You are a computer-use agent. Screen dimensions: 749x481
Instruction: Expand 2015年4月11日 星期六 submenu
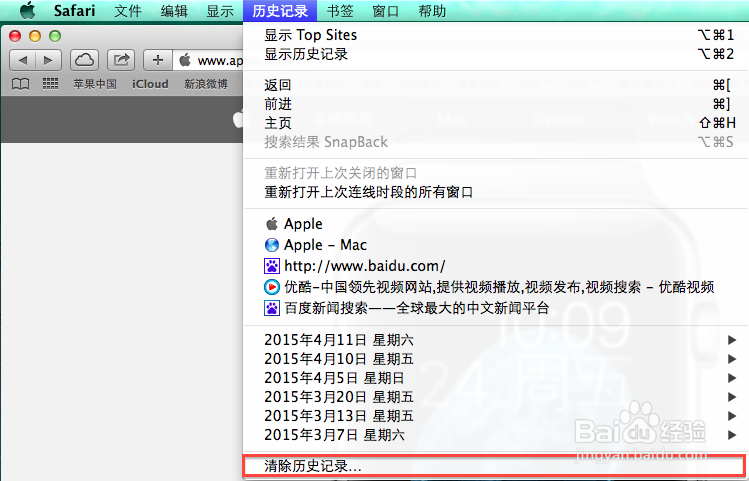point(496,340)
